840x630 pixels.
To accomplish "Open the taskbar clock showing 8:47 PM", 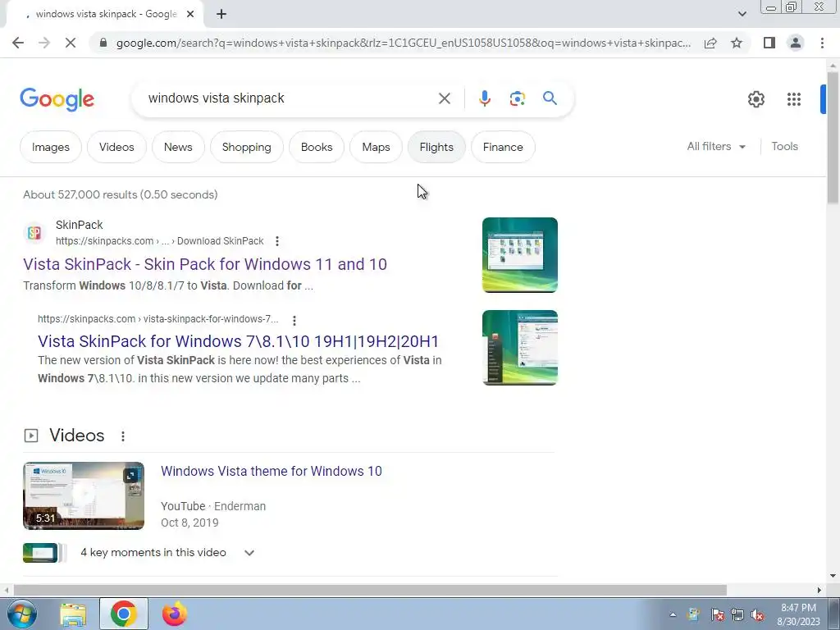I will point(798,614).
